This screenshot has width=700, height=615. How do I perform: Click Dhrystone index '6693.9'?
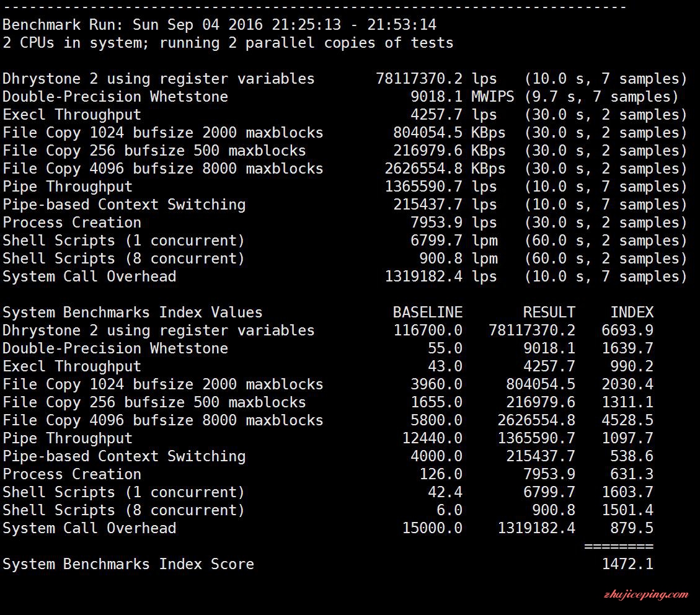[x=627, y=330]
